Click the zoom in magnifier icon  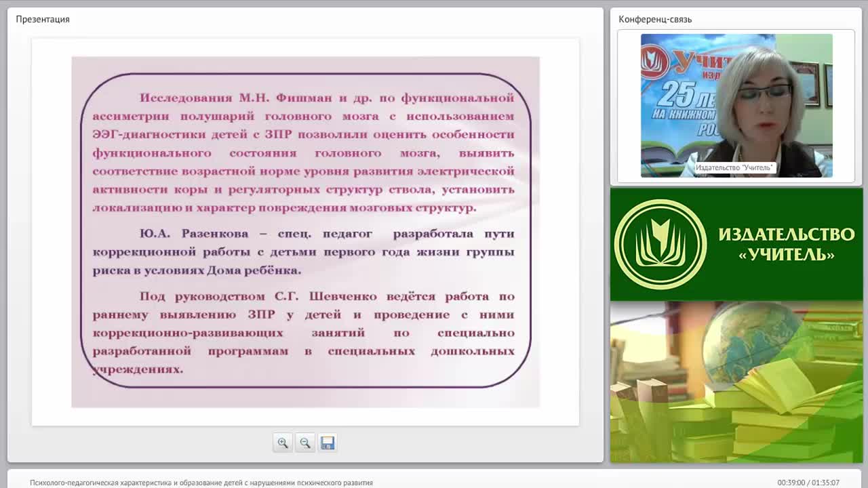click(283, 443)
